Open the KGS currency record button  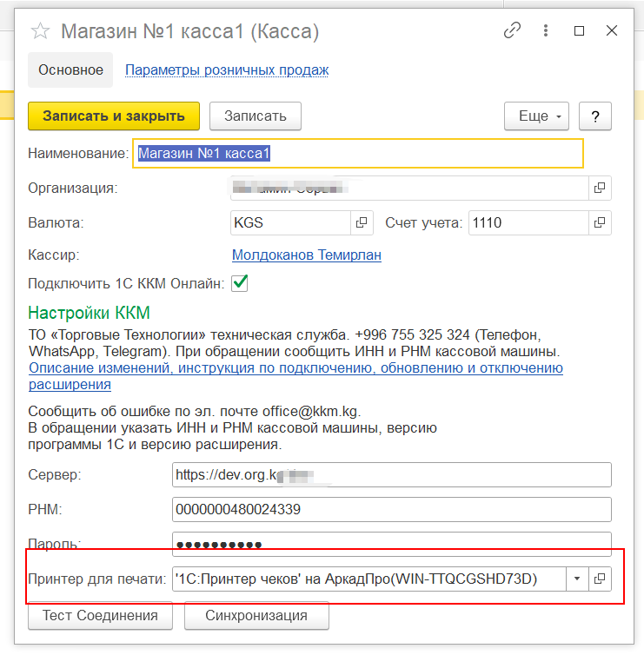[x=362, y=222]
